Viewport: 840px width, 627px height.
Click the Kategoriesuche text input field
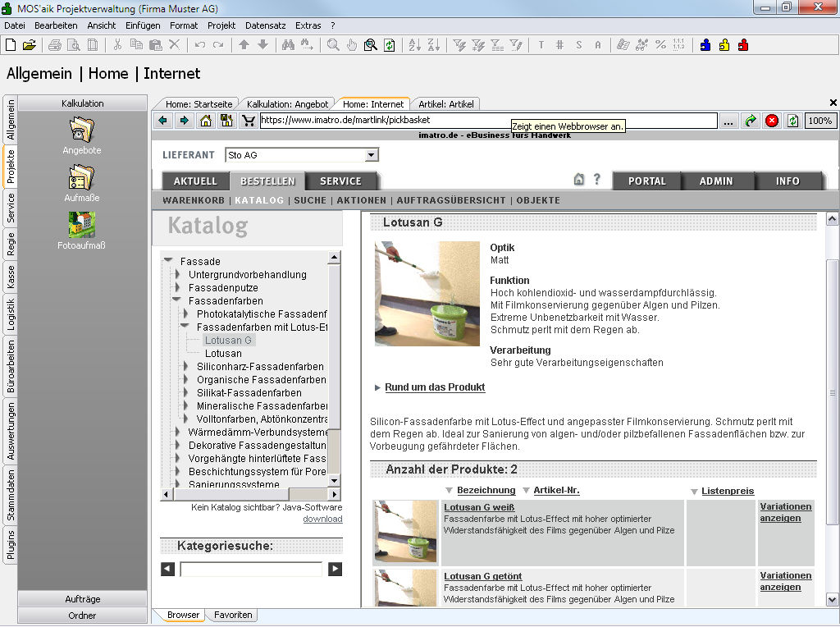click(251, 569)
